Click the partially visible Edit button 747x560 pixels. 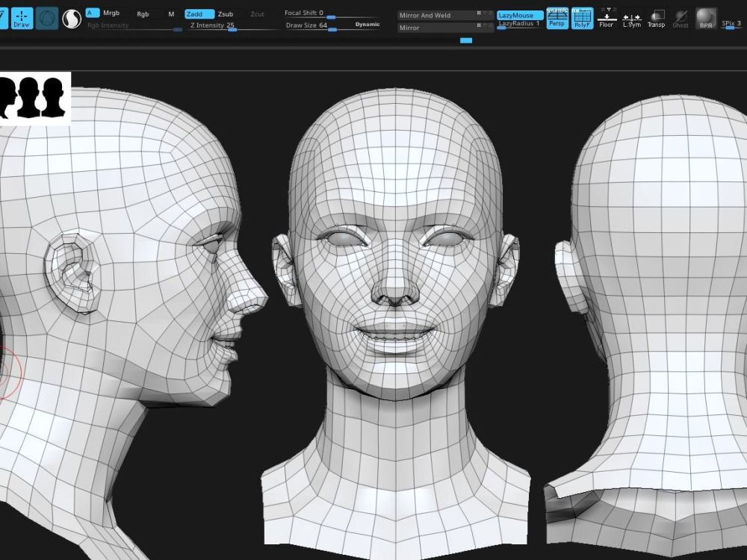pyautogui.click(x=4, y=19)
